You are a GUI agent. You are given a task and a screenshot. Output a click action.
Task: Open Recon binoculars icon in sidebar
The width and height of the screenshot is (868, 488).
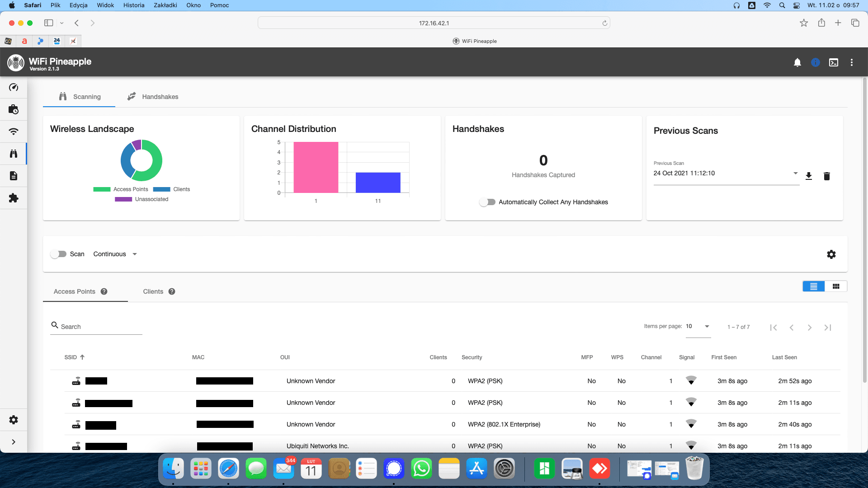(x=14, y=154)
